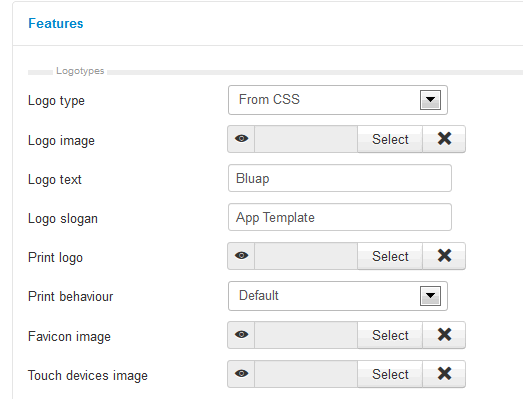
Task: Open the Print behaviour dropdown
Action: click(338, 296)
